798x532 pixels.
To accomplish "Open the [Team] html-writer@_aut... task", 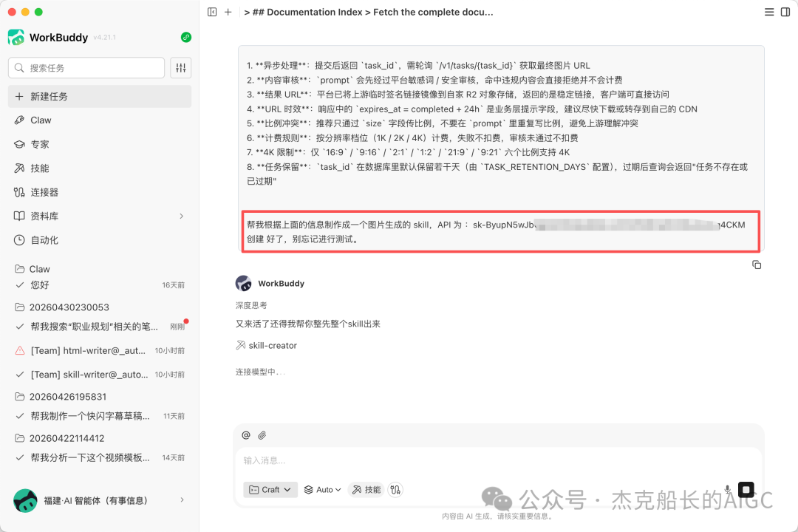I will 100,351.
